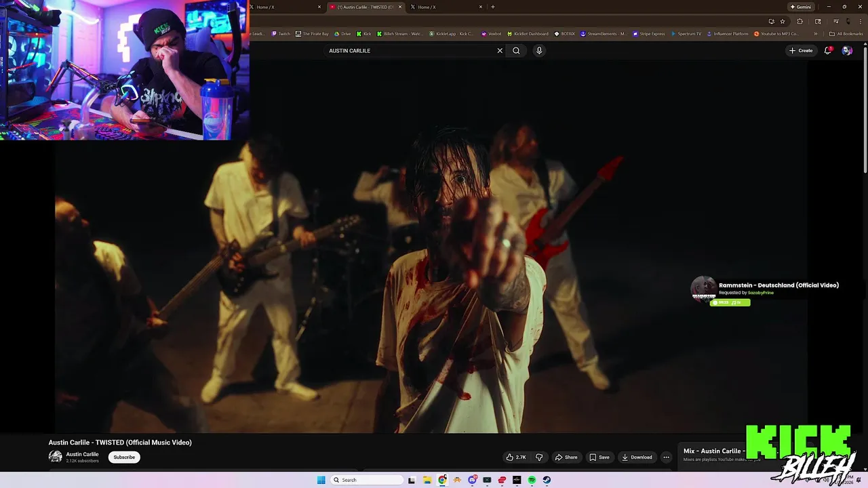Bookmark this page with star icon
The height and width of the screenshot is (488, 868).
pos(783,21)
